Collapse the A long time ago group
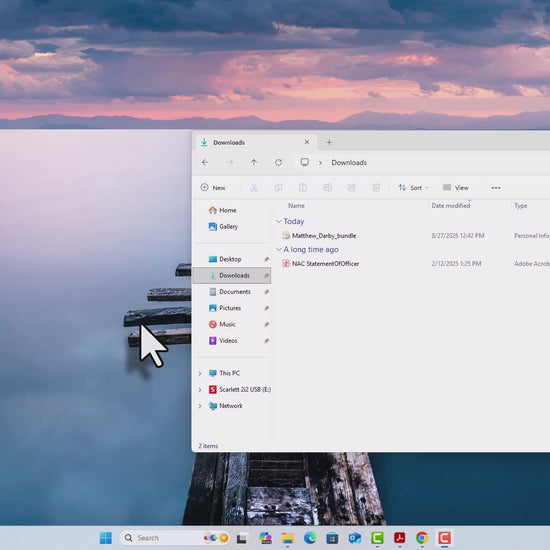Viewport: 550px width, 550px height. click(279, 249)
